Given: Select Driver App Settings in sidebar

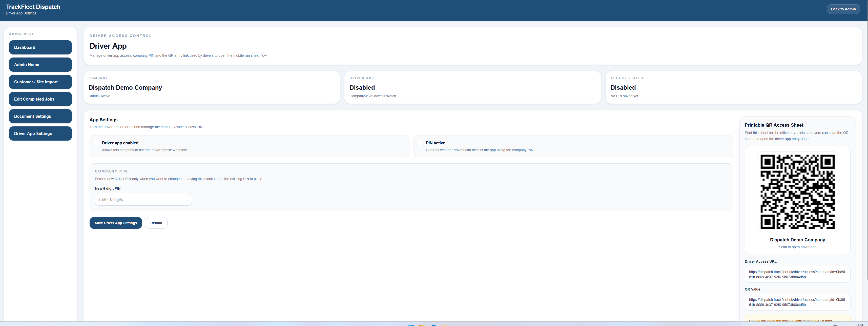Looking at the screenshot, I should (40, 133).
